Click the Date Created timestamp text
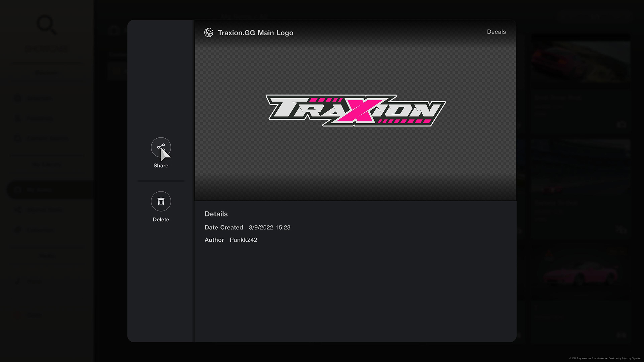This screenshot has height=362, width=644. (x=269, y=227)
